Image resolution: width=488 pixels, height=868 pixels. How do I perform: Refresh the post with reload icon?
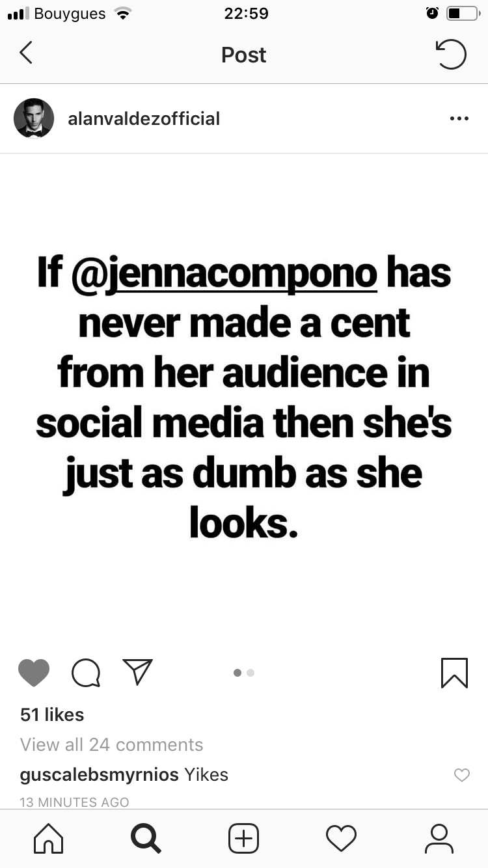tap(450, 55)
